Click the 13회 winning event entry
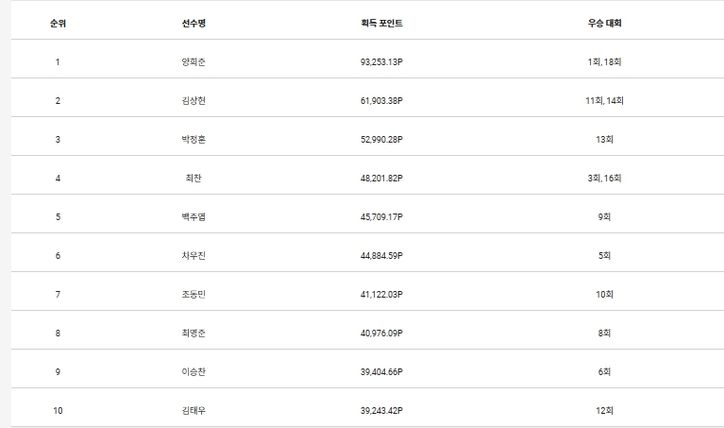724x428 pixels. (604, 140)
